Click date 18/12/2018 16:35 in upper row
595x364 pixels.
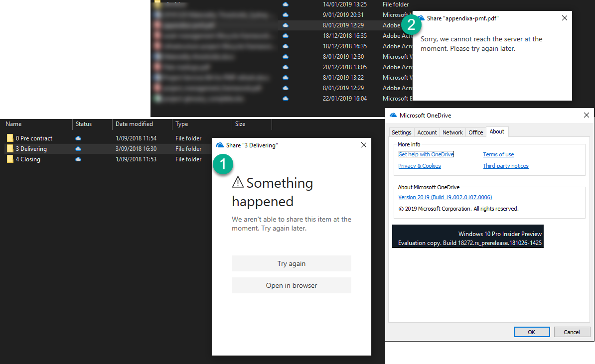[x=344, y=36]
